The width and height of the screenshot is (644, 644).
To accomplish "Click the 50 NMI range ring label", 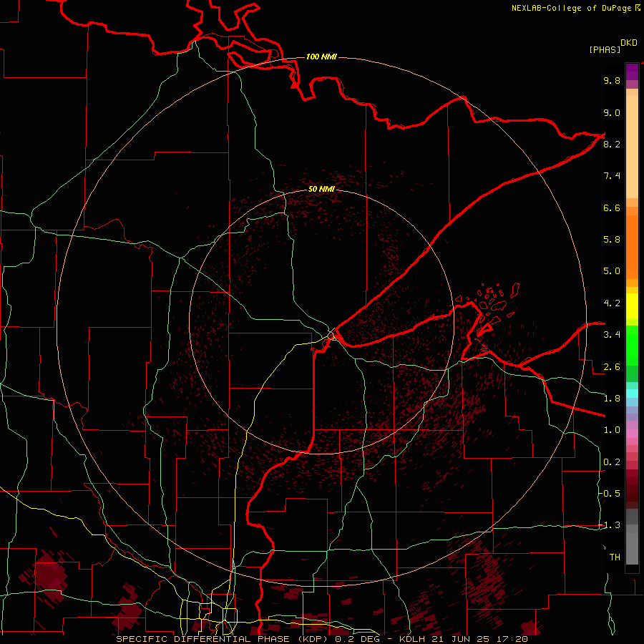I will 321,189.
